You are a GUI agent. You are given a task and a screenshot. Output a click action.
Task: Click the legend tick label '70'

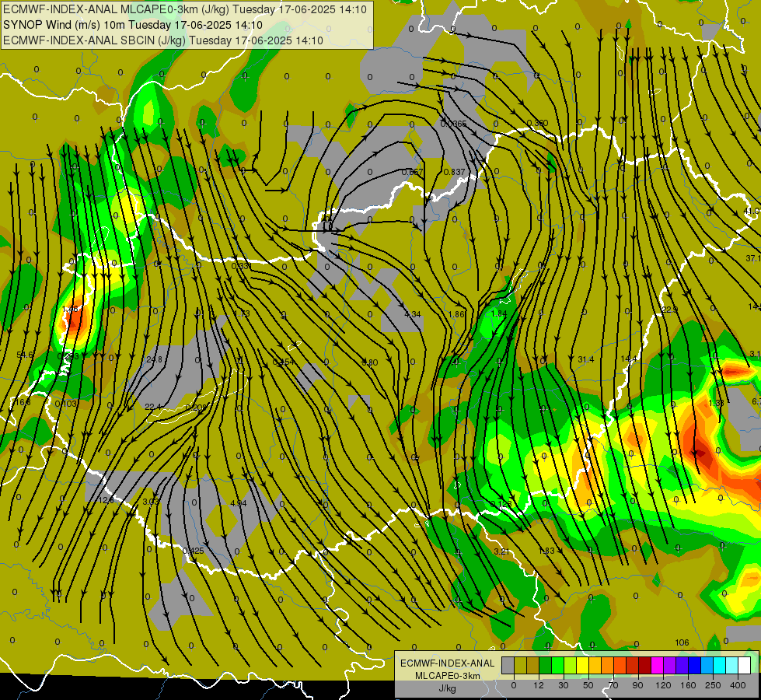coord(613,685)
